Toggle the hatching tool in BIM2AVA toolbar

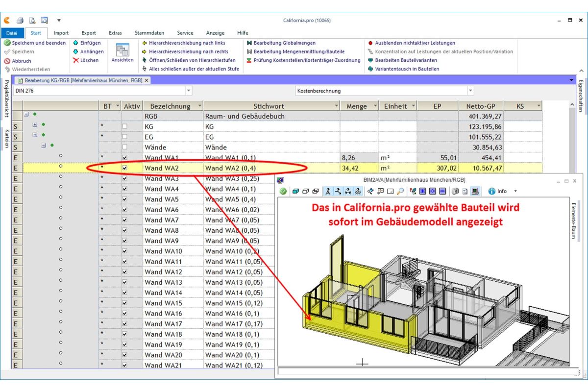pyautogui.click(x=358, y=191)
